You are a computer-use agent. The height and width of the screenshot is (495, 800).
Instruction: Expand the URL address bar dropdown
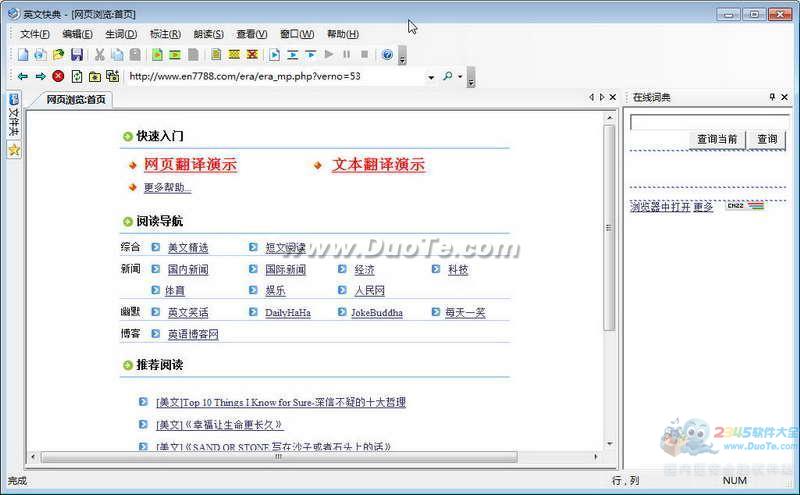(x=431, y=77)
